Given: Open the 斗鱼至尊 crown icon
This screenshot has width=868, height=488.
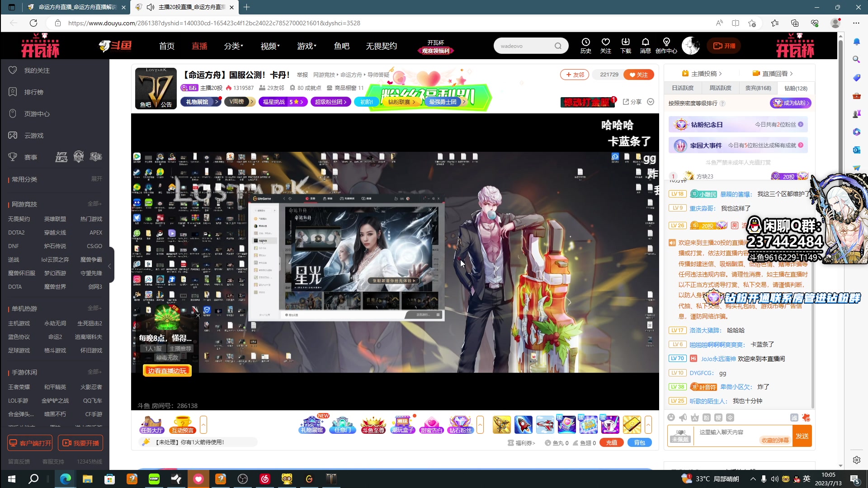Looking at the screenshot, I should pyautogui.click(x=373, y=425).
